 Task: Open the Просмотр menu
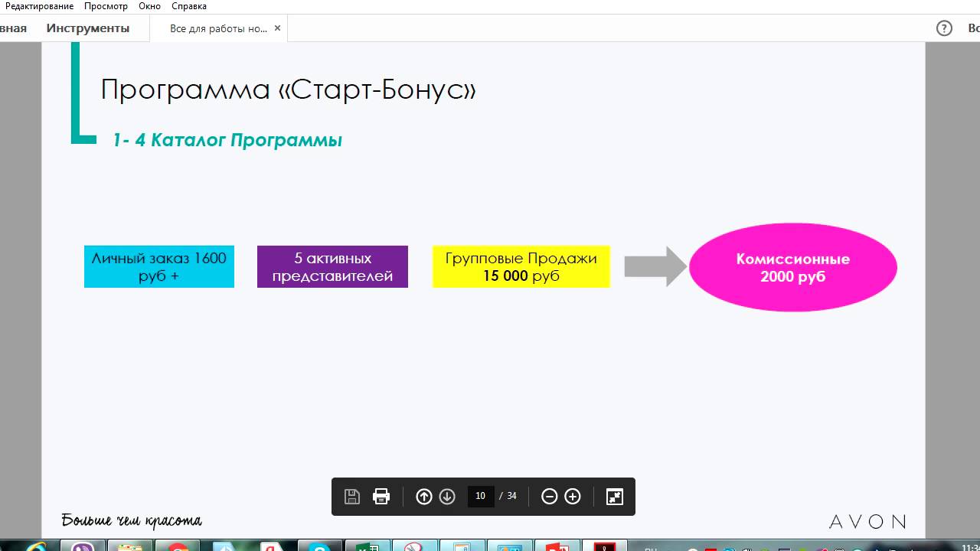(x=106, y=6)
